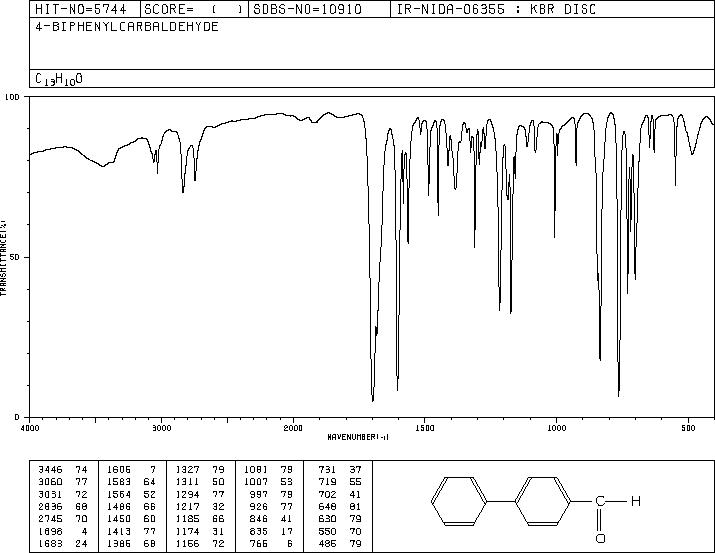
Task: Click the TRANSMITTANCE y-axis title
Action: click(3, 257)
